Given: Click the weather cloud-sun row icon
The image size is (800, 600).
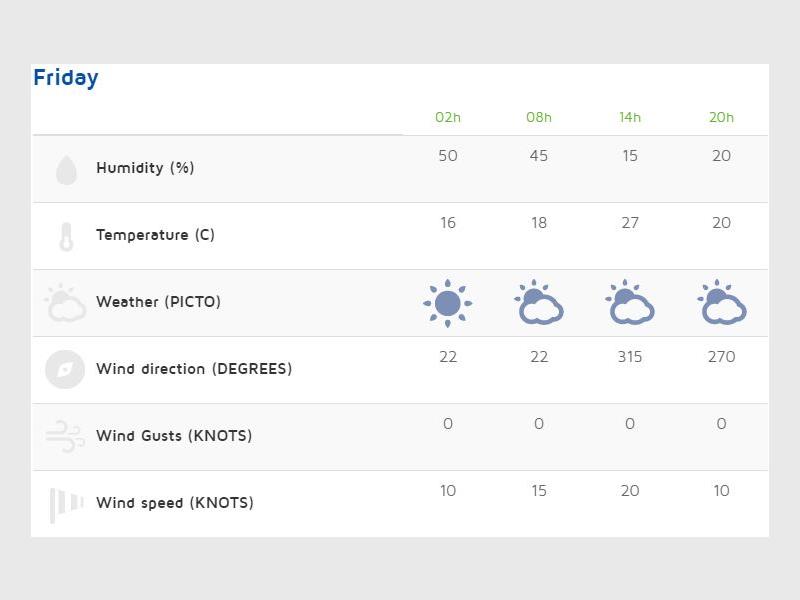Looking at the screenshot, I should (x=66, y=303).
